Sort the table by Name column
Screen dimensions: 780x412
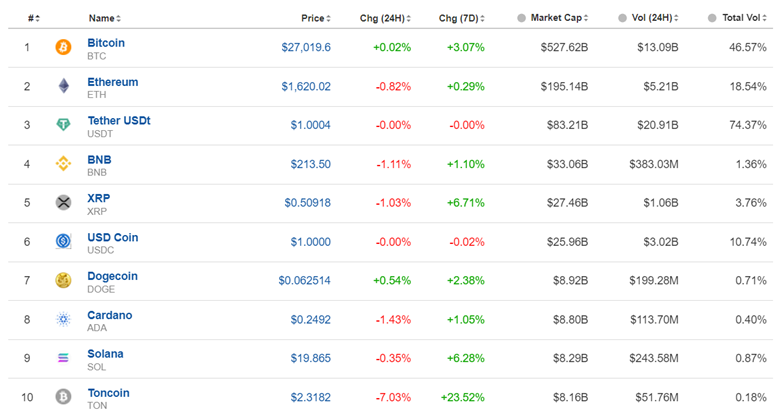105,18
